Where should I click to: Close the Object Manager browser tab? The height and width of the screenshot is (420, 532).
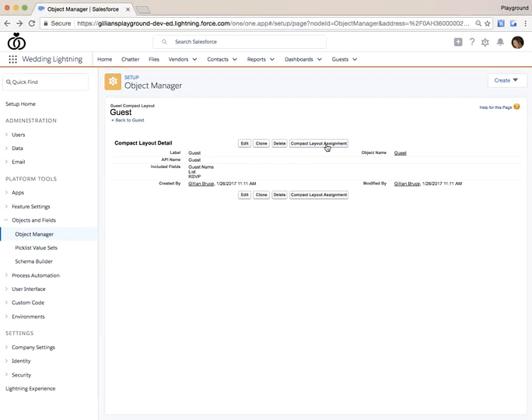click(128, 9)
